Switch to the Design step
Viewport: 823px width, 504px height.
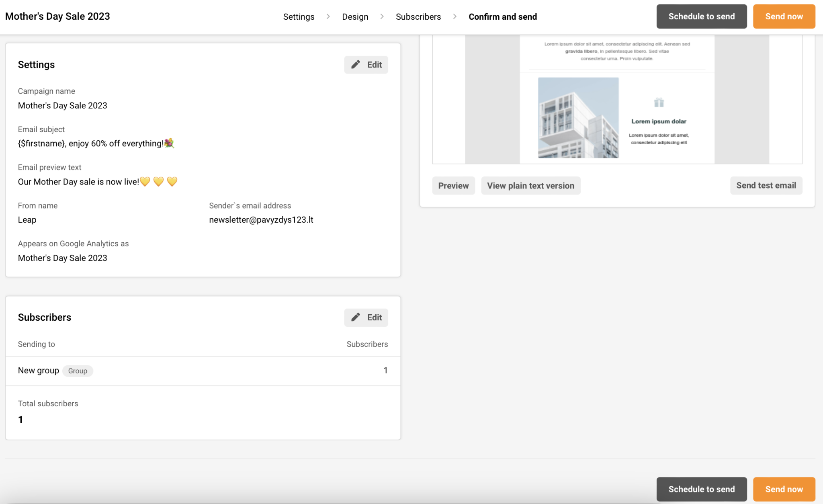355,16
